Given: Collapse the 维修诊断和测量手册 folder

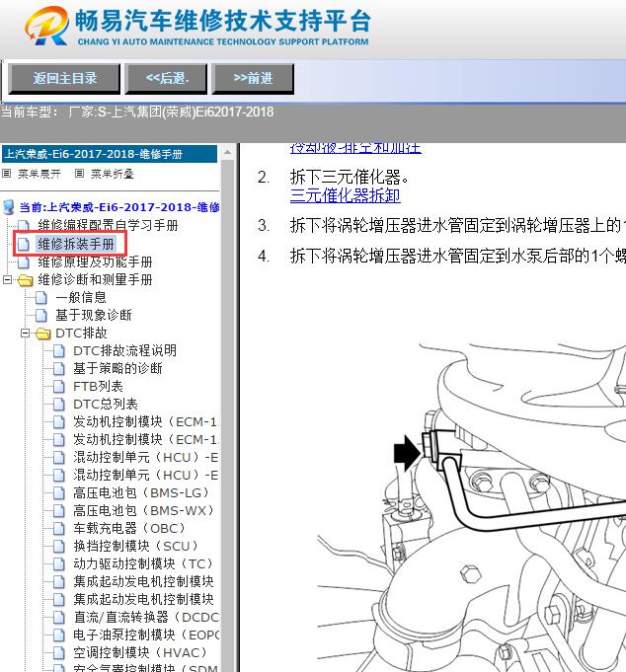Looking at the screenshot, I should click(x=7, y=280).
